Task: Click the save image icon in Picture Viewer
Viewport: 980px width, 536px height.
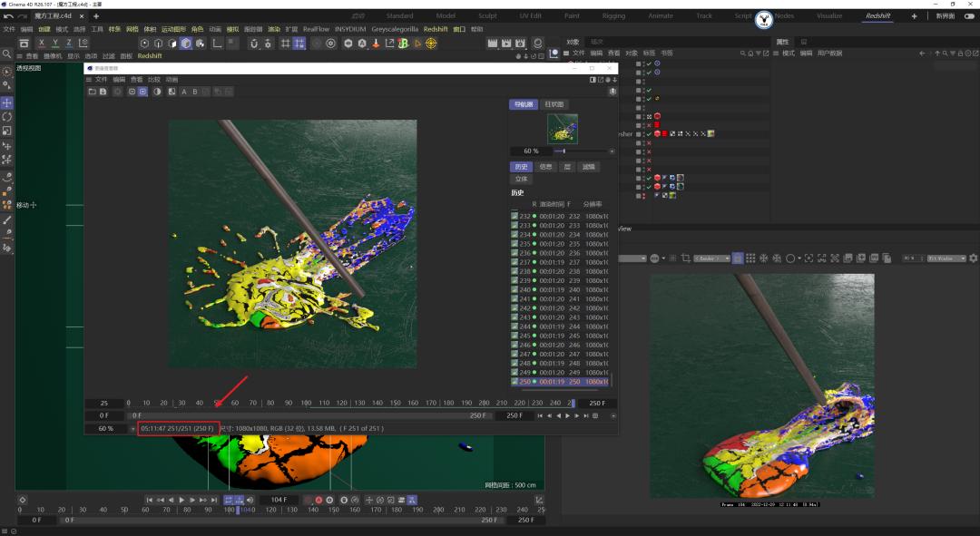Action: (103, 91)
